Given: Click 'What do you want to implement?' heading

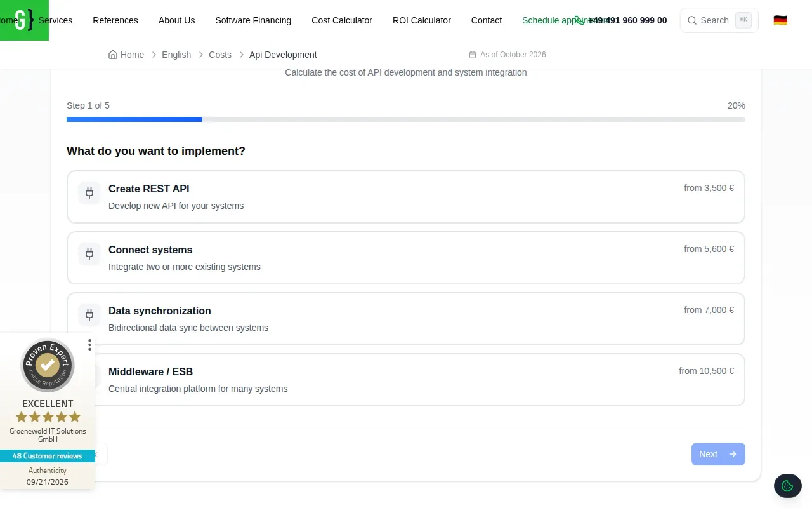Looking at the screenshot, I should [156, 151].
